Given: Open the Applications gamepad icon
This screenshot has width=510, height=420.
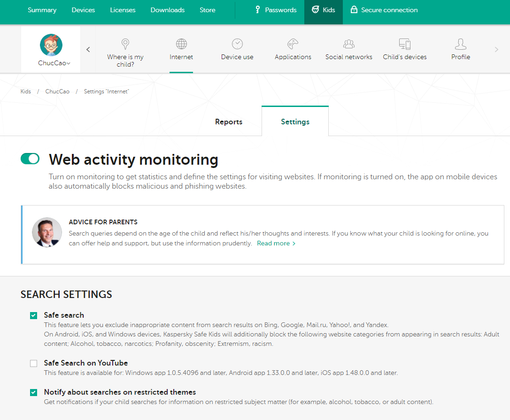Looking at the screenshot, I should [x=293, y=44].
